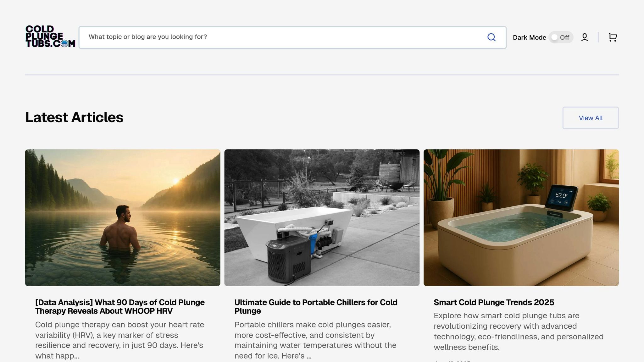This screenshot has height=362, width=644.
Task: Open the smart cold plunge tub image
Action: pos(521,217)
